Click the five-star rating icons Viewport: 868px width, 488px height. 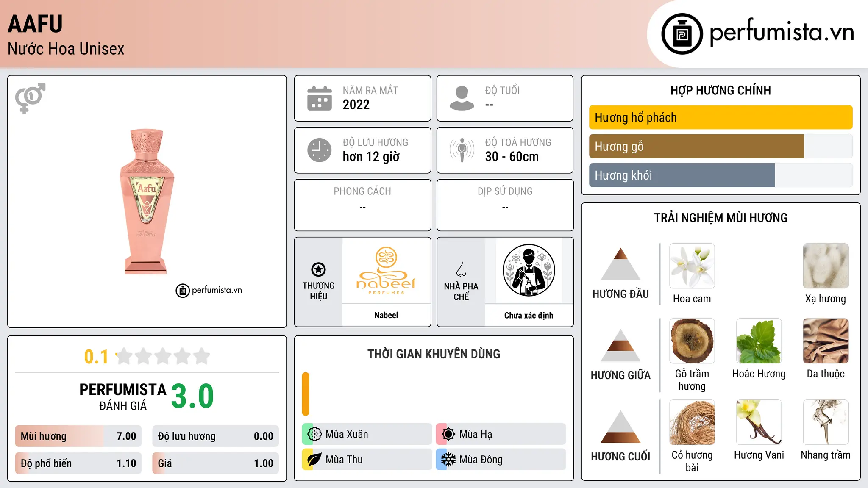pos(163,356)
